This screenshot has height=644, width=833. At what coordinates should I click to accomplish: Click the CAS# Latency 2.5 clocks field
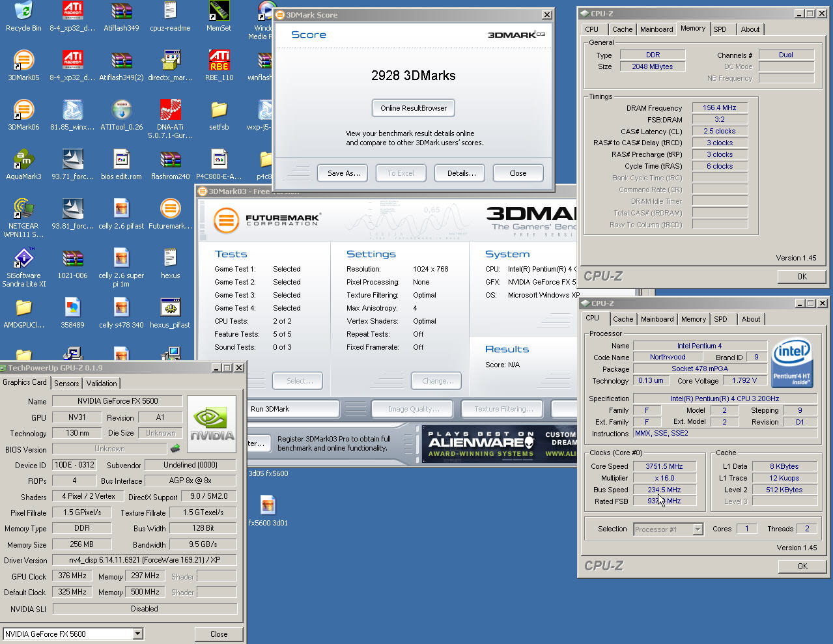719,132
